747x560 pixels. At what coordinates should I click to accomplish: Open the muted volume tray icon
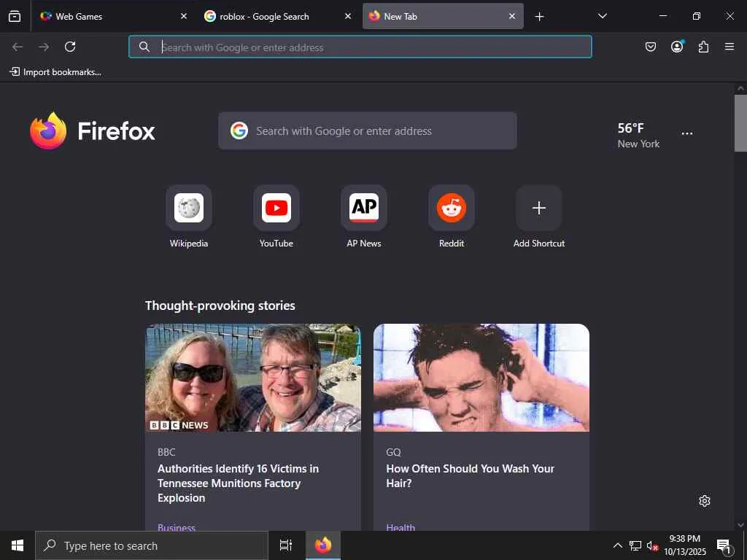click(x=652, y=545)
